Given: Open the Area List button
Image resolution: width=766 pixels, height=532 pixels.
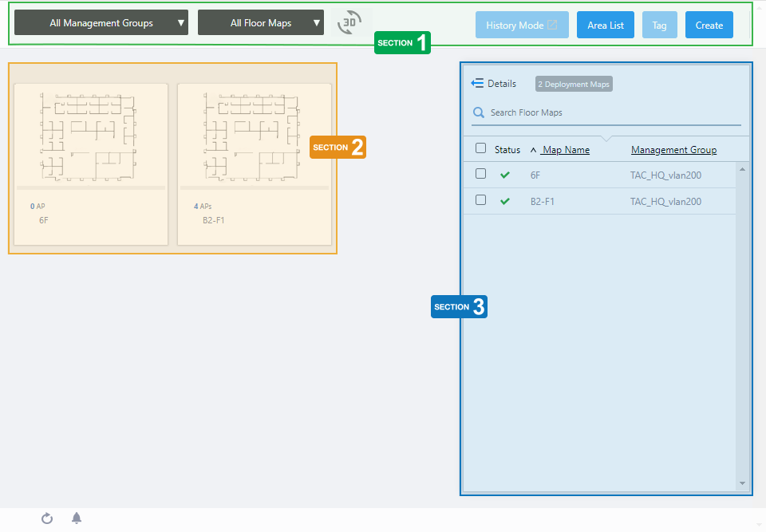Looking at the screenshot, I should (606, 26).
